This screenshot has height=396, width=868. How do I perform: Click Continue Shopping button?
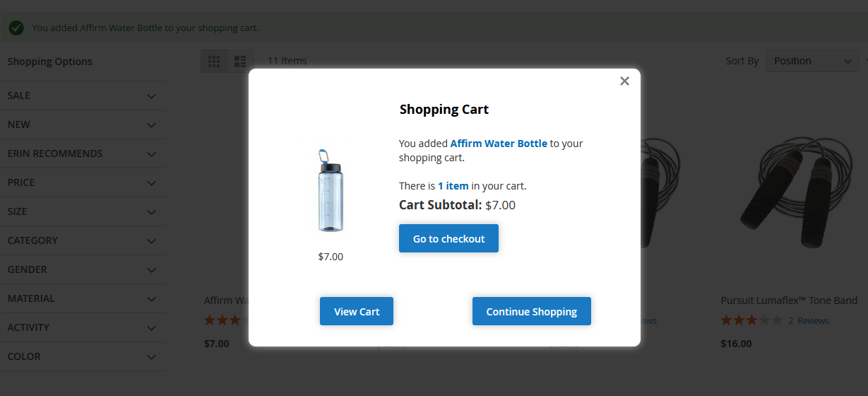(x=531, y=312)
